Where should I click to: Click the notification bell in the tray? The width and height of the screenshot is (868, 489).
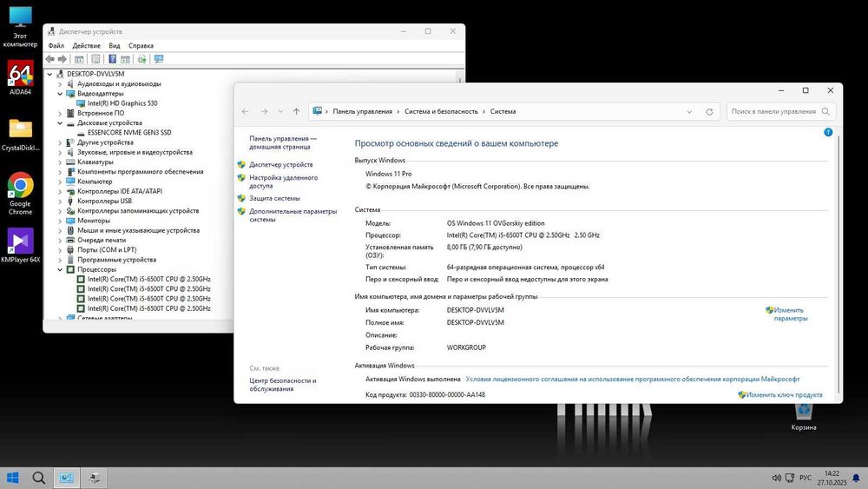coord(856,478)
